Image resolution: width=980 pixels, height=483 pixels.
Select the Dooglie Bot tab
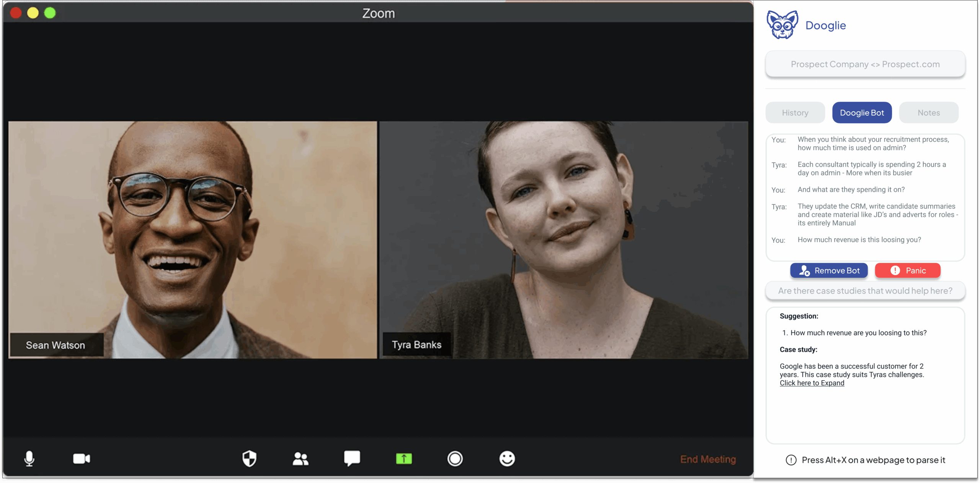pos(862,113)
